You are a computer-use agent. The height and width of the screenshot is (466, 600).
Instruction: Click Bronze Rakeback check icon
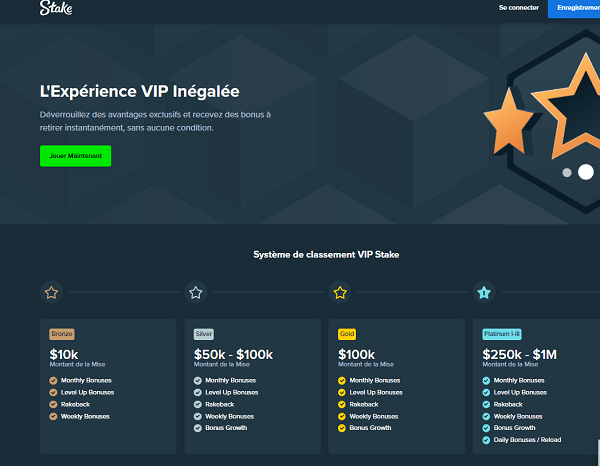pyautogui.click(x=53, y=404)
